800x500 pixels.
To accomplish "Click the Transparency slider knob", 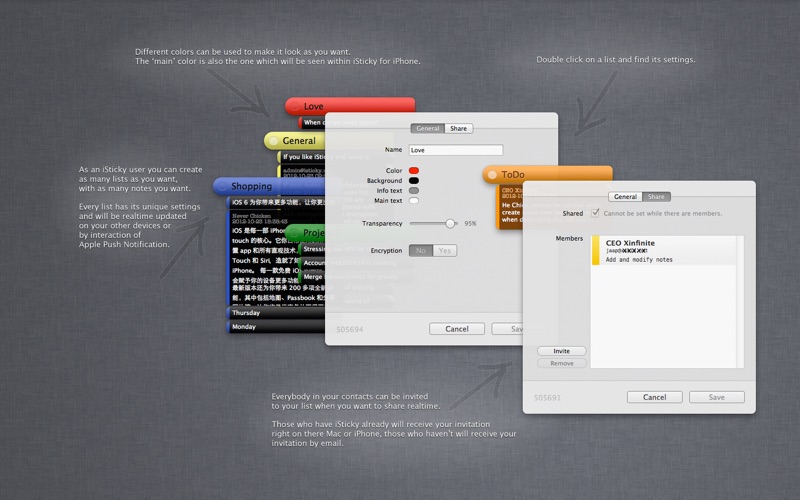I will pyautogui.click(x=450, y=223).
